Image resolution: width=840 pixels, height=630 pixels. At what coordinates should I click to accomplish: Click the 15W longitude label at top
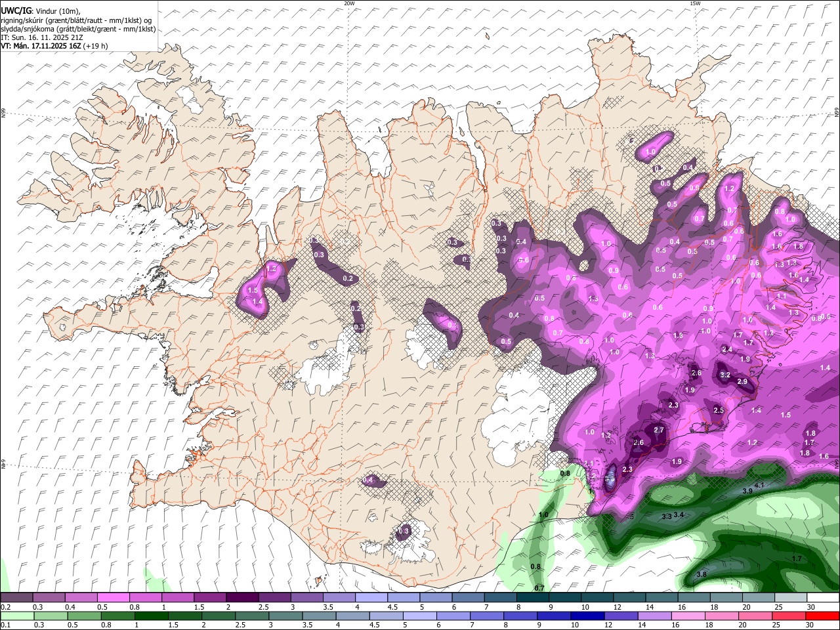coord(695,3)
